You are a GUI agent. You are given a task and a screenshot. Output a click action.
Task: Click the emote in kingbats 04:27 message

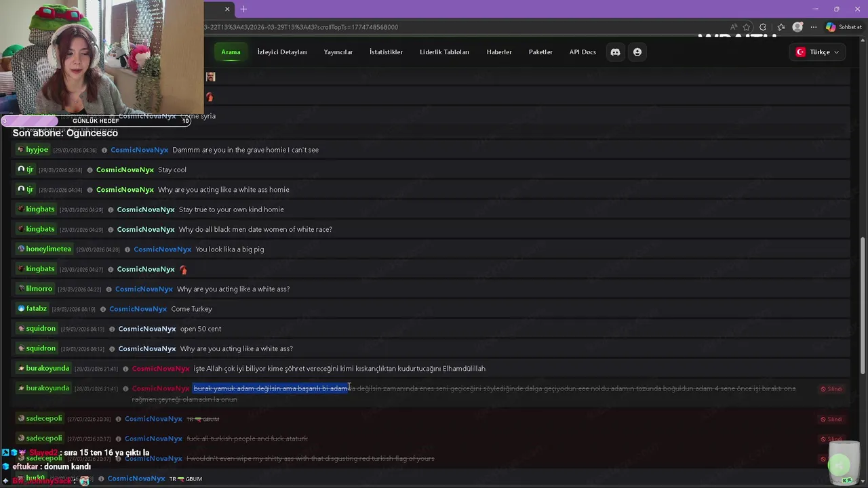183,269
